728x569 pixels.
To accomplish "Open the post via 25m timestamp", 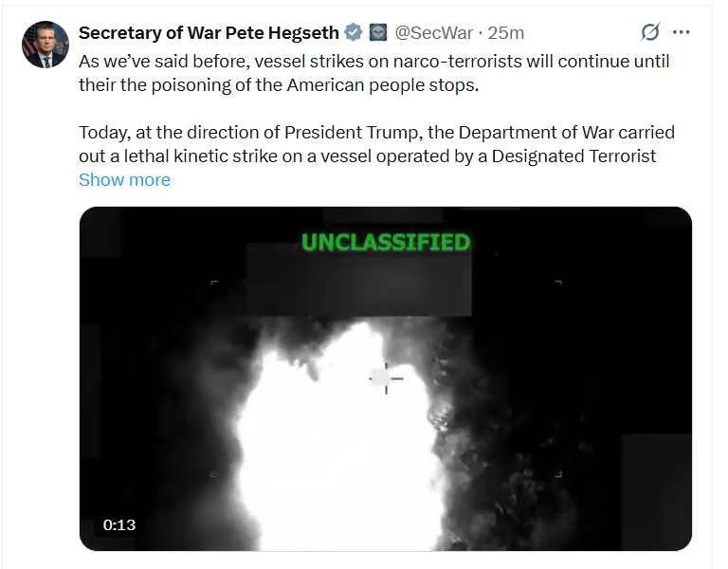I will [506, 33].
